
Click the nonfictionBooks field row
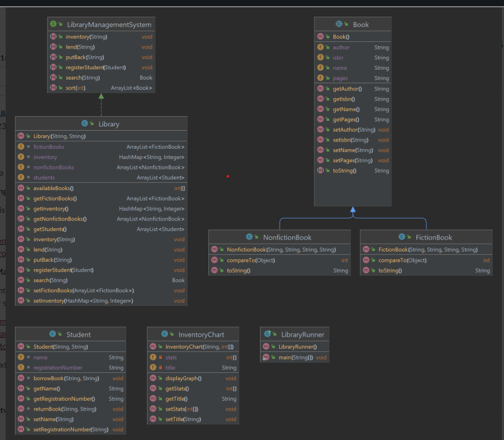[101, 167]
